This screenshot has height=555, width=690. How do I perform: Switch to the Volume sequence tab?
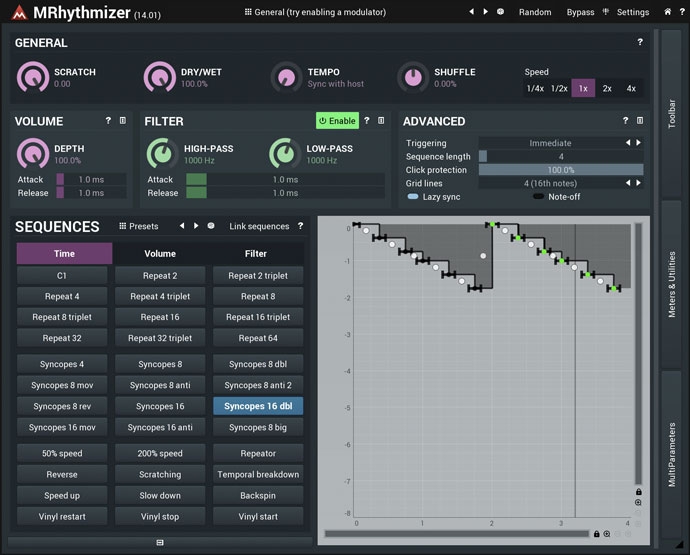point(160,254)
